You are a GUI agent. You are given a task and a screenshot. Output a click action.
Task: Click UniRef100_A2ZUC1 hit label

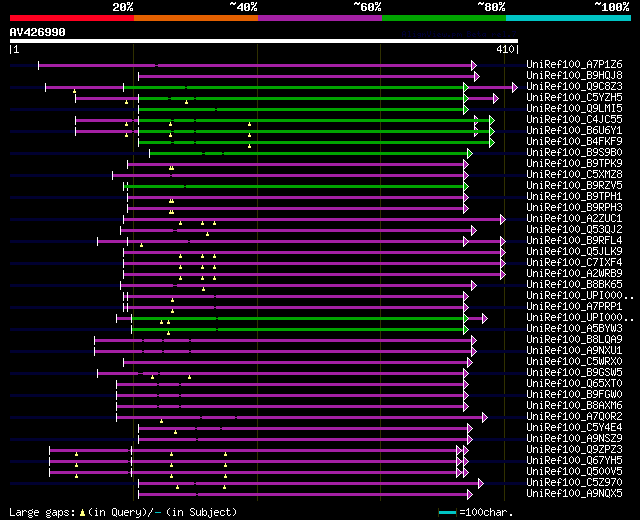(x=574, y=219)
